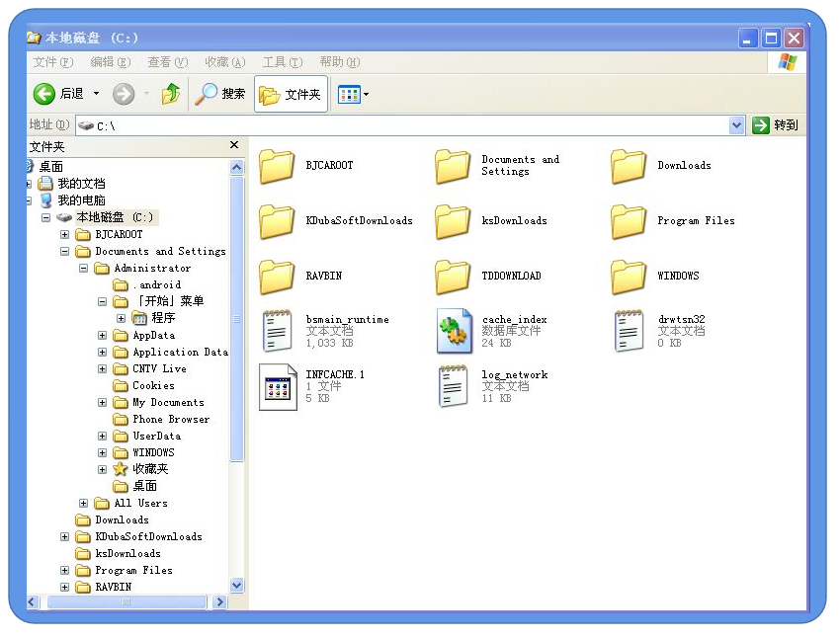This screenshot has width=840, height=639.
Task: Open the 帮助(H) menu
Action: 340,62
